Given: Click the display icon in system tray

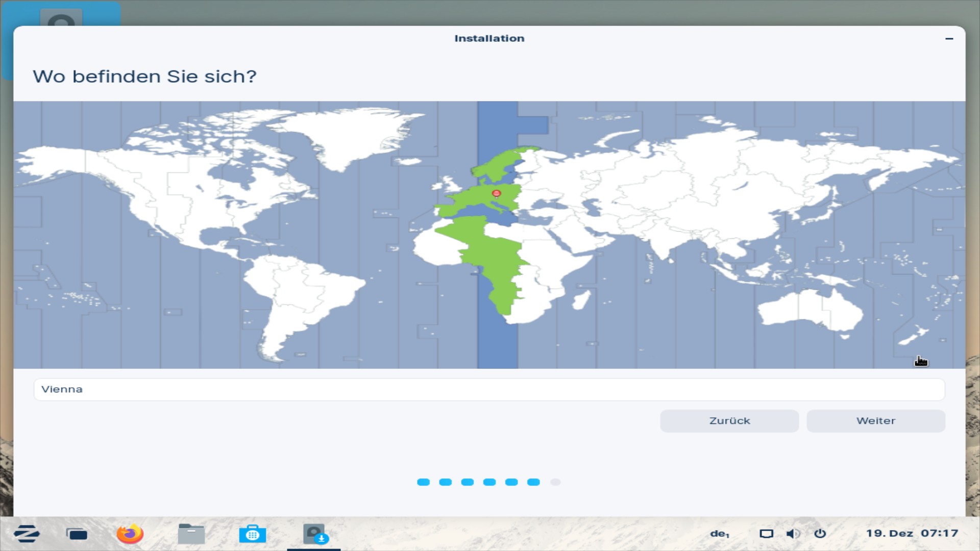Looking at the screenshot, I should 766,534.
